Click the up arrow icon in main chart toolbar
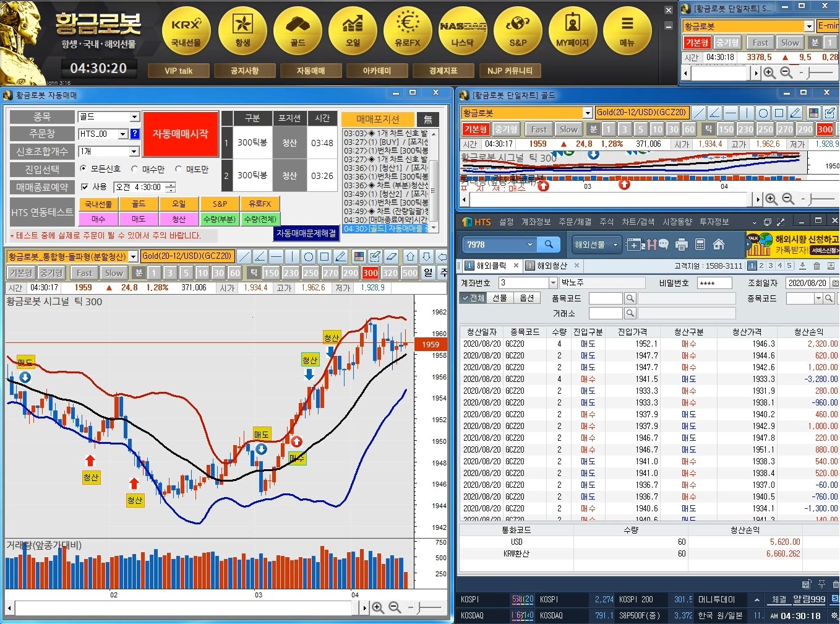This screenshot has width=840, height=624. (x=411, y=256)
